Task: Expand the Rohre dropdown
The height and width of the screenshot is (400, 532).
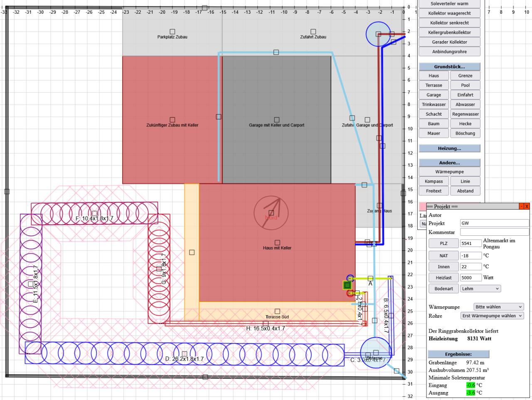Action: coord(492,316)
